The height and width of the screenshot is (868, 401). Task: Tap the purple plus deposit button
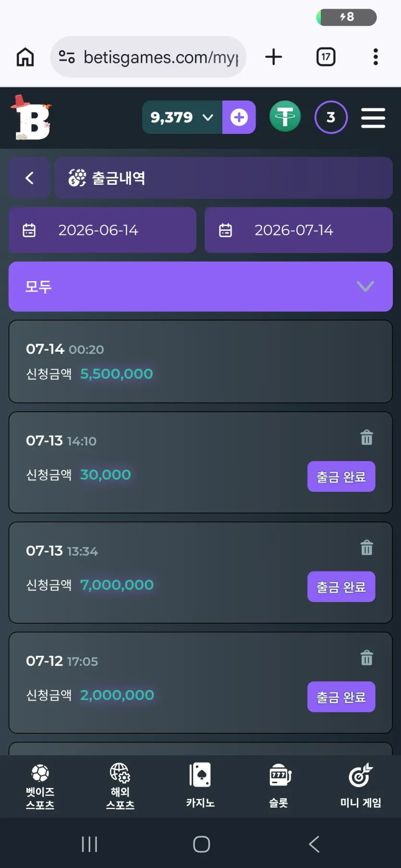(x=239, y=117)
